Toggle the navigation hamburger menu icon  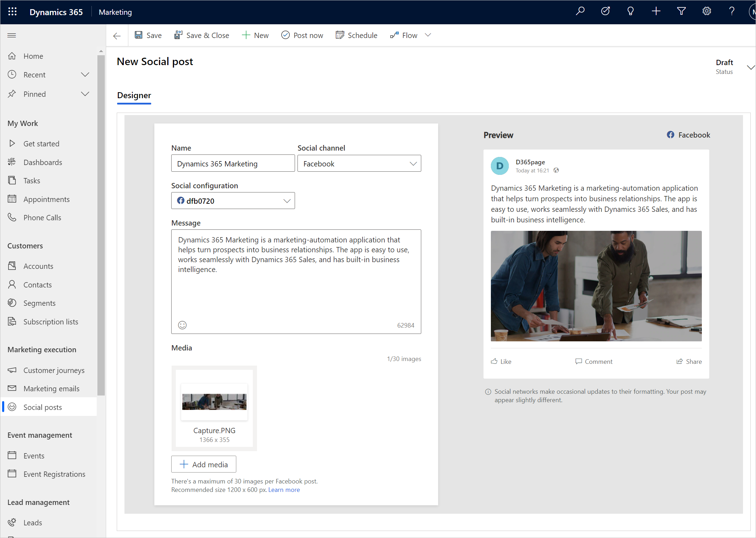[12, 36]
